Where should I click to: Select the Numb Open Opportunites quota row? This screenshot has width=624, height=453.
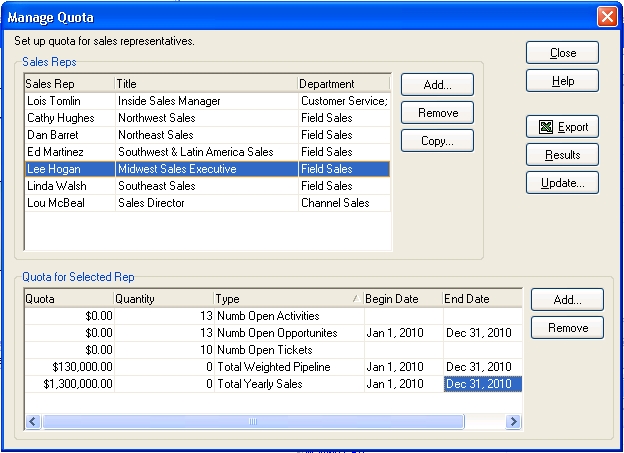(x=273, y=333)
